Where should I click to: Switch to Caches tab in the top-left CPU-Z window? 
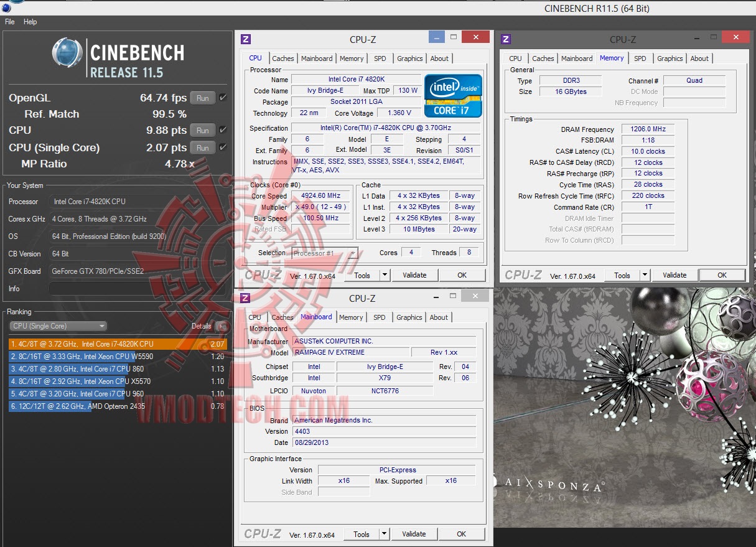[x=283, y=58]
